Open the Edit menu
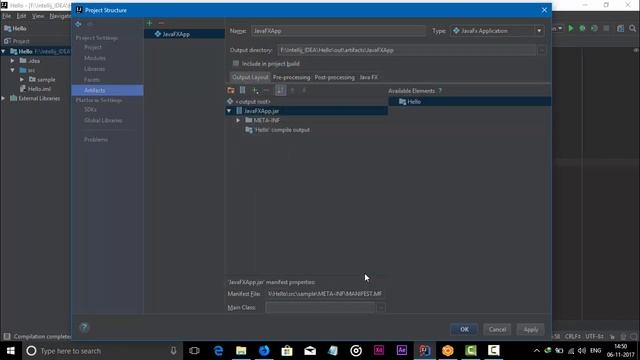This screenshot has height=360, width=640. 21,16
